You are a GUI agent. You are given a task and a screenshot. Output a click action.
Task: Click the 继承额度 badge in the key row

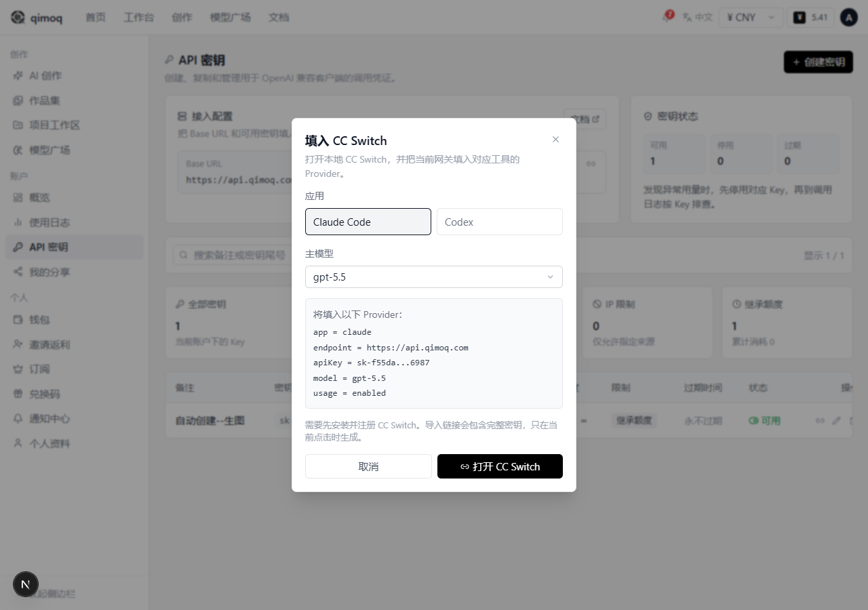(x=634, y=421)
